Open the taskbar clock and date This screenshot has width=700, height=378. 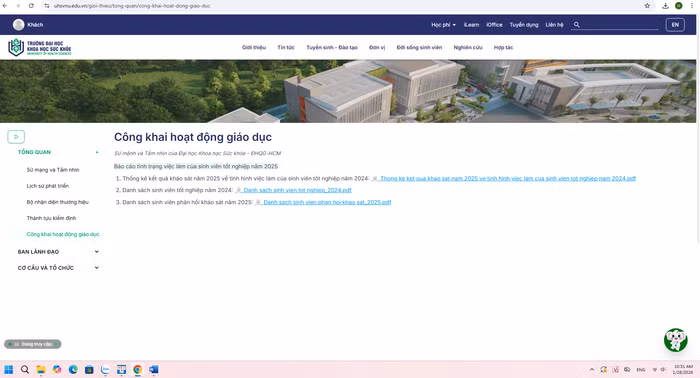point(683,369)
